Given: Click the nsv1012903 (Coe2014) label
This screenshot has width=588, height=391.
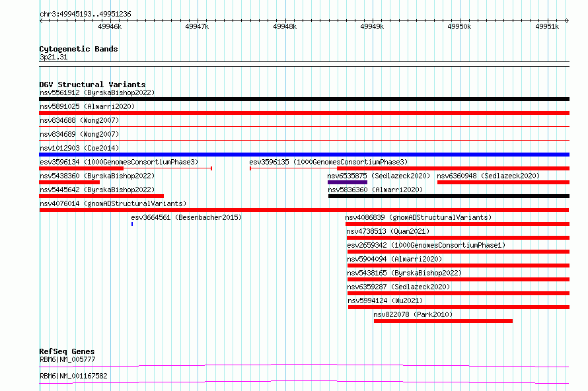Looking at the screenshot, I should coord(79,148).
